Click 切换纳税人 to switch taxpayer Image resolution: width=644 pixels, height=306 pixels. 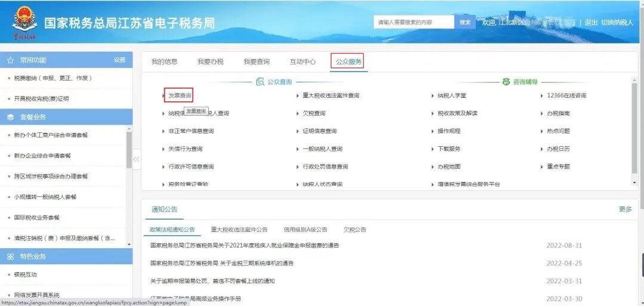pos(617,23)
